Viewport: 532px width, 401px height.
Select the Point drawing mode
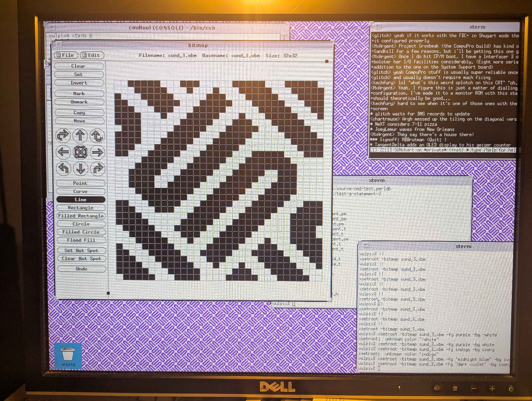point(80,183)
